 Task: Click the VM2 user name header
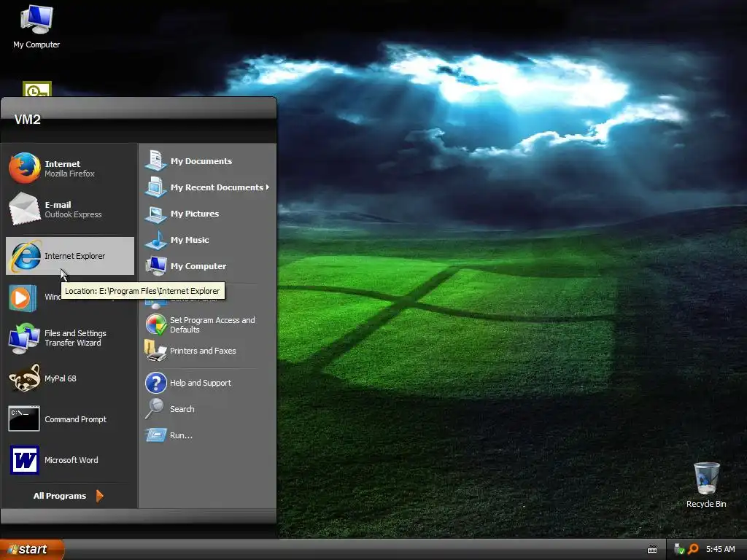(x=27, y=120)
